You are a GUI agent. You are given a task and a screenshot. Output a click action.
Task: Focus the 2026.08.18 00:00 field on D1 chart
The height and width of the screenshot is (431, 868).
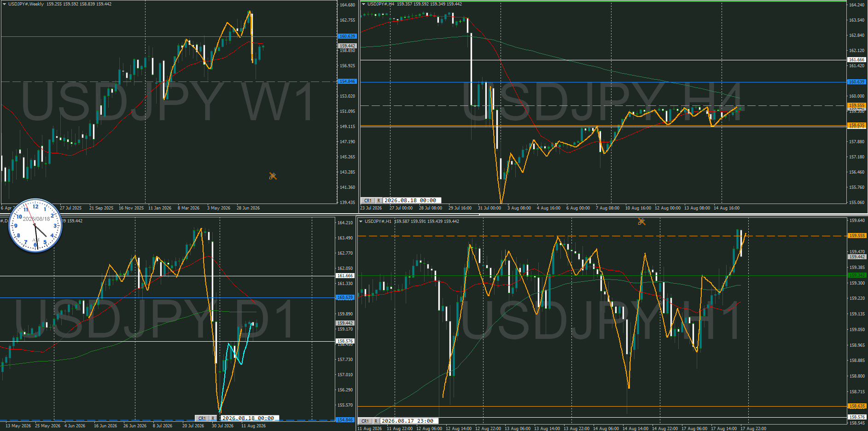pyautogui.click(x=250, y=418)
